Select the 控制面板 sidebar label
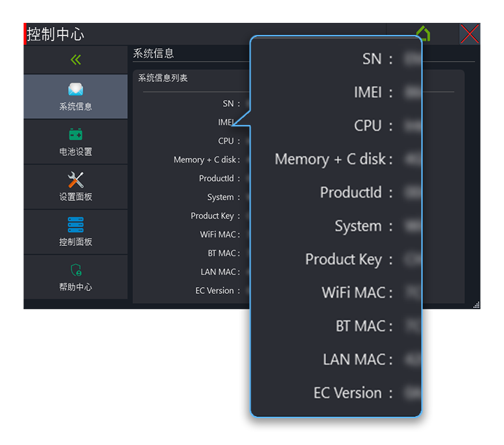Screen dimensions: 504x445 click(x=75, y=242)
